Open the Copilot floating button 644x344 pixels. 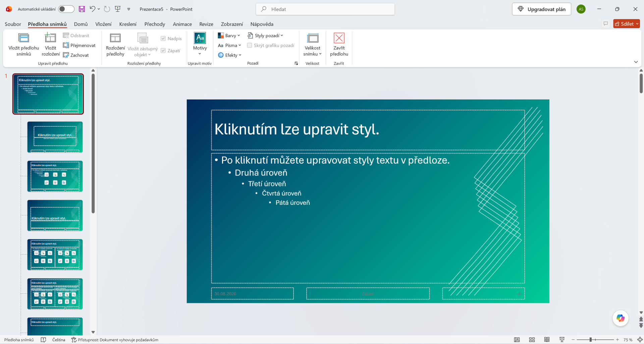tap(620, 318)
